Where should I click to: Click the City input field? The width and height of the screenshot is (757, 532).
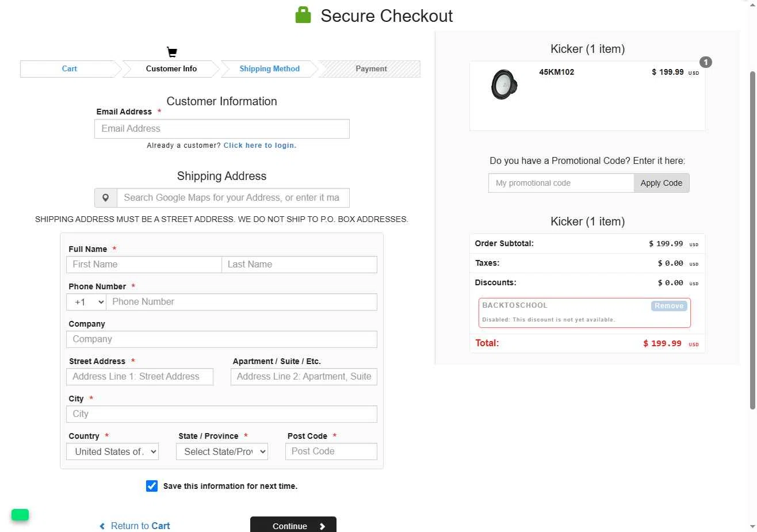pyautogui.click(x=222, y=414)
